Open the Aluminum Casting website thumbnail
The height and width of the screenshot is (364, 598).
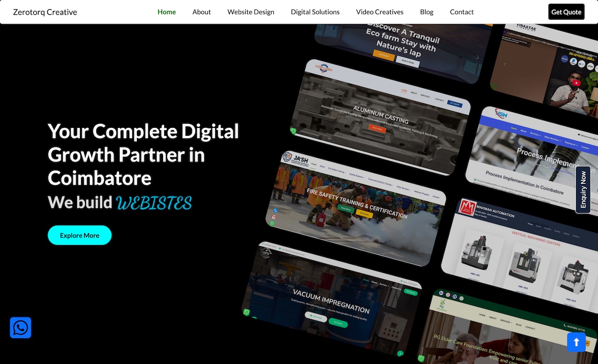click(380, 117)
